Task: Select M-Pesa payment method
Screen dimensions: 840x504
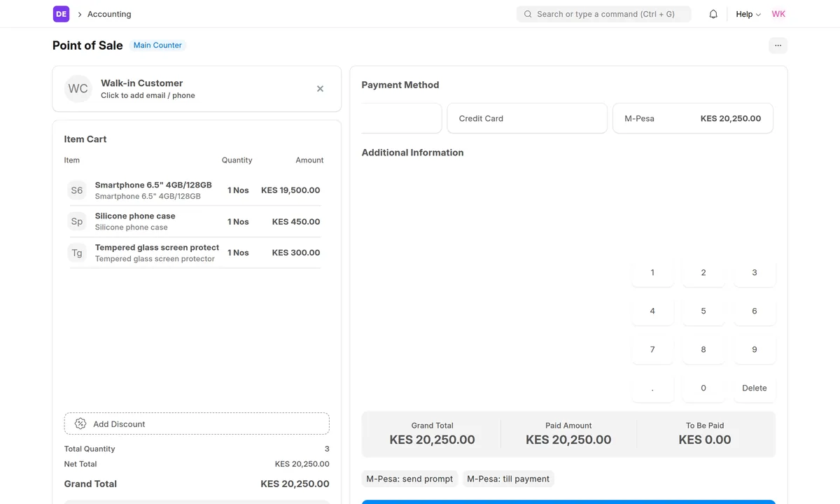Action: [x=693, y=118]
